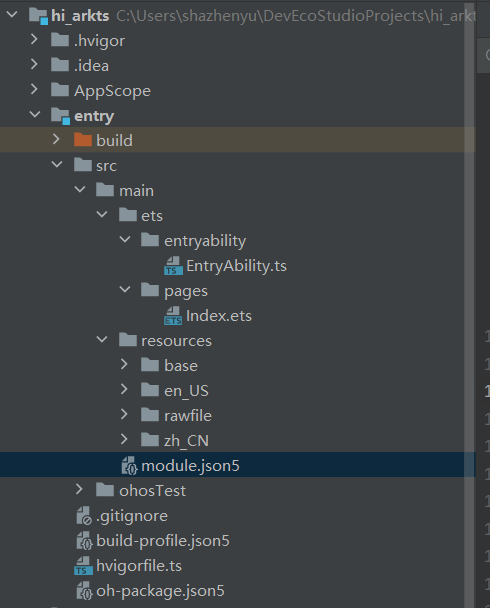Image resolution: width=490 pixels, height=608 pixels.
Task: Click the project tree vertical scrollbar
Action: 470,304
